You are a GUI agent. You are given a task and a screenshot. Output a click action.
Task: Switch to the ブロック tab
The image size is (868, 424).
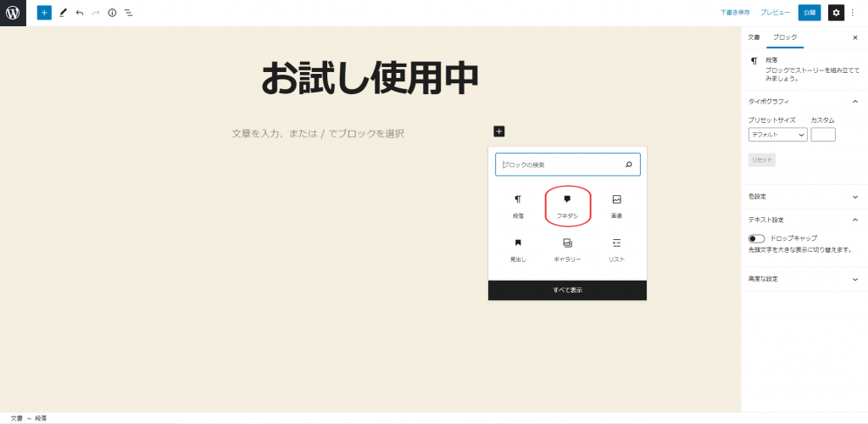785,38
